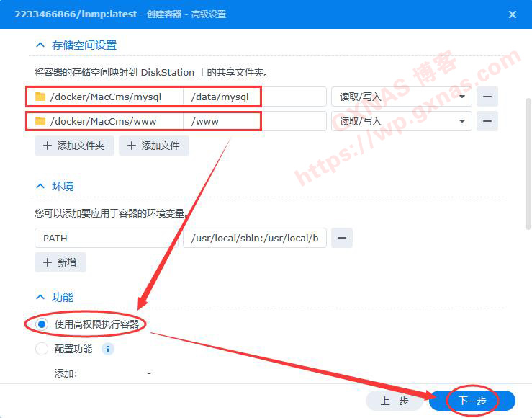Select the 配置功能 radio option

point(42,350)
